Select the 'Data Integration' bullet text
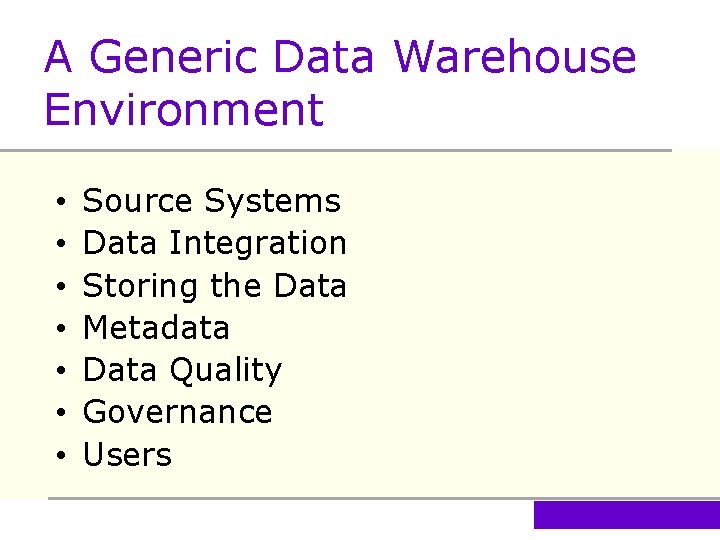The width and height of the screenshot is (720, 540). 214,243
